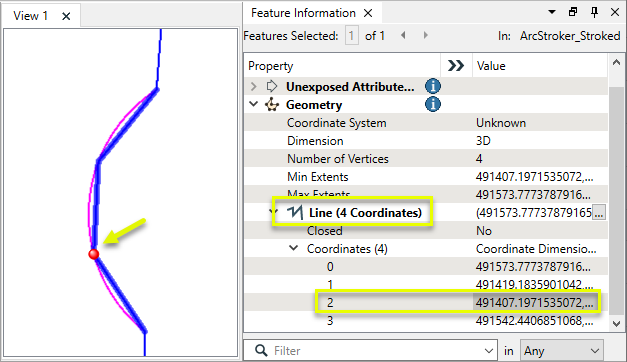The height and width of the screenshot is (362, 627).
Task: Click the Filter magnifier icon
Action: [261, 350]
